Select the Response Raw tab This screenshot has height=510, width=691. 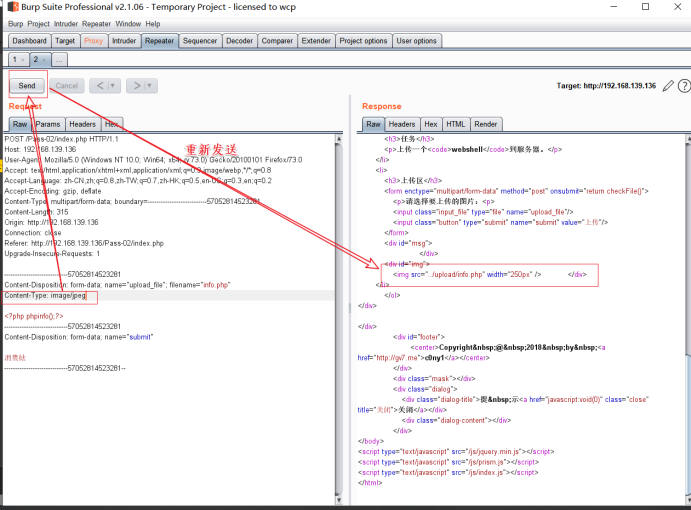(x=373, y=124)
